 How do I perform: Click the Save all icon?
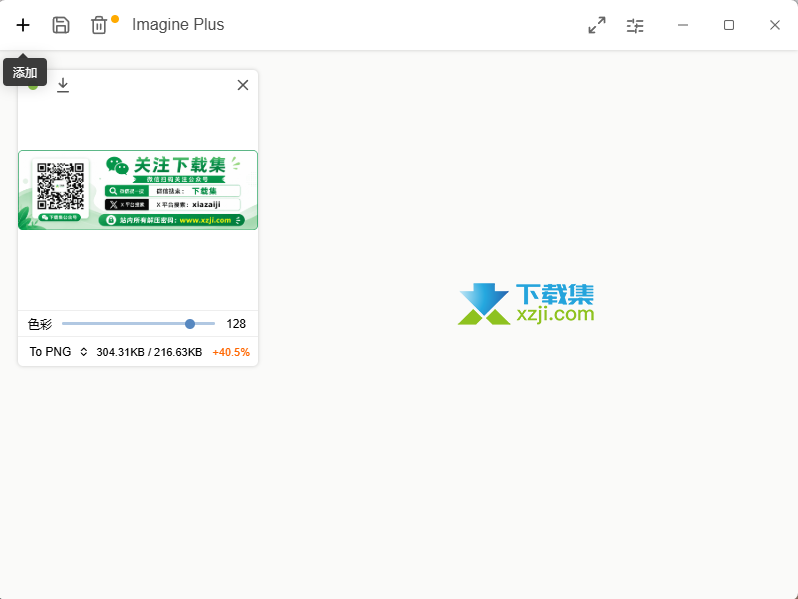[61, 25]
